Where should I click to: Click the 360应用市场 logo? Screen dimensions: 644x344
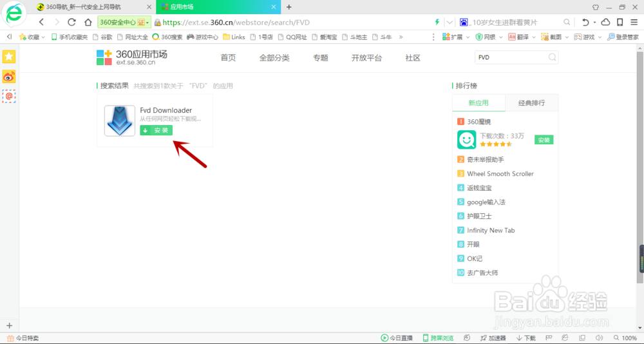[x=132, y=57]
